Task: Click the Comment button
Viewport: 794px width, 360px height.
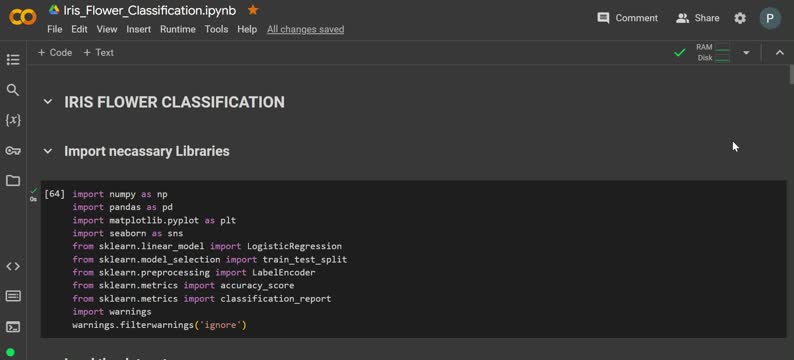Action: coord(627,18)
